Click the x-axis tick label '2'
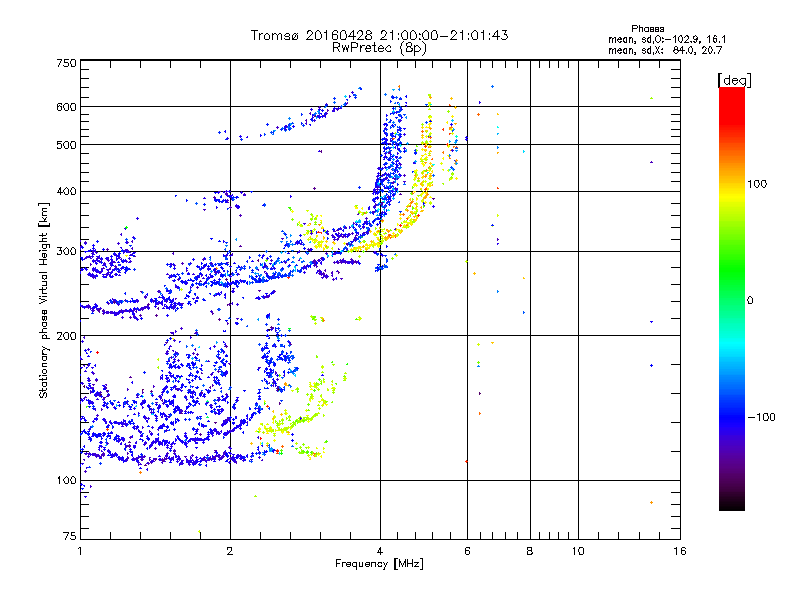This screenshot has width=800, height=600. point(230,551)
